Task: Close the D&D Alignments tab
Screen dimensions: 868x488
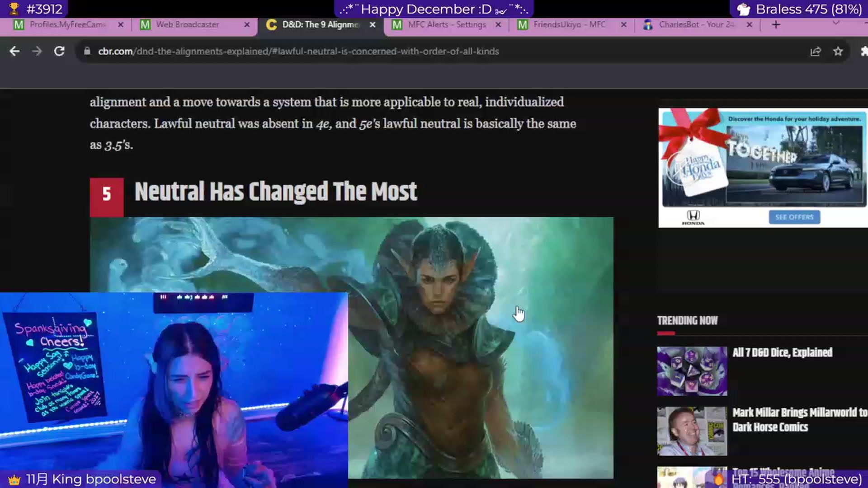Action: pyautogui.click(x=373, y=24)
